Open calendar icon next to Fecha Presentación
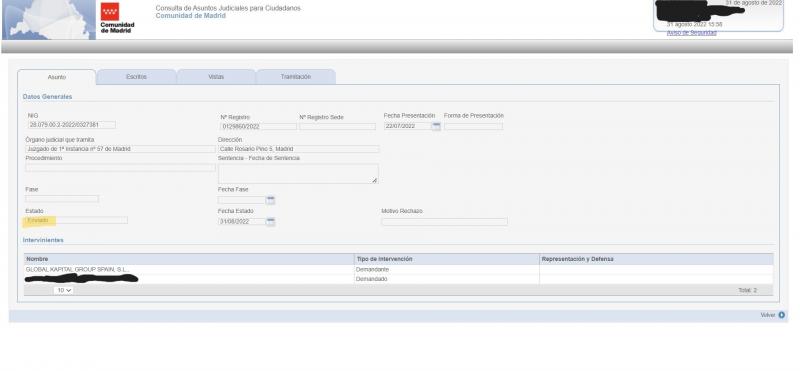The image size is (800, 371). [x=436, y=126]
